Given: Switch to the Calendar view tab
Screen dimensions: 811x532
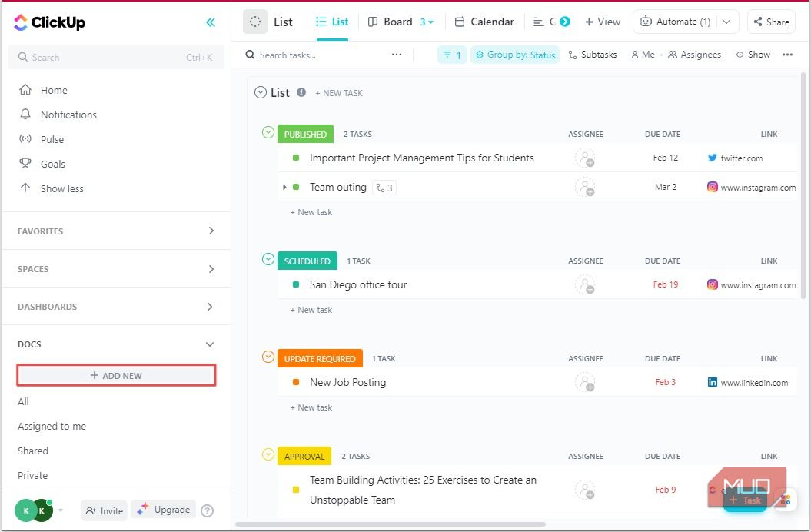Looking at the screenshot, I should [484, 22].
